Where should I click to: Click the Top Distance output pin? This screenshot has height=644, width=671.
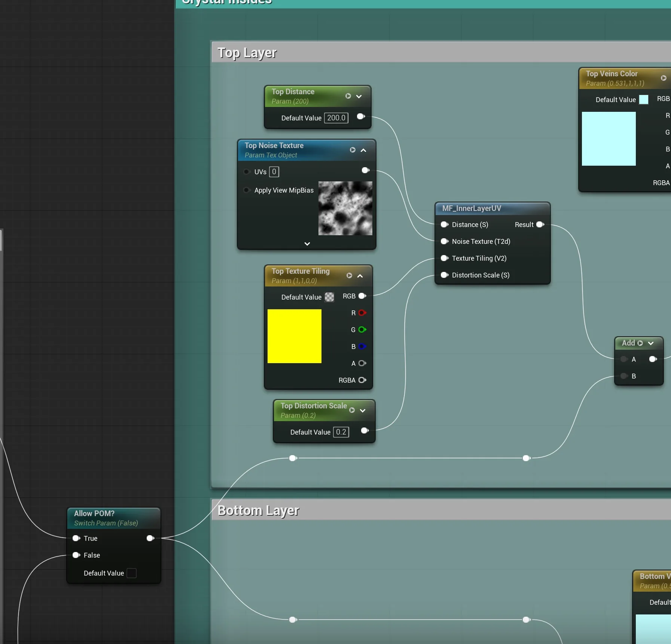[x=361, y=116]
